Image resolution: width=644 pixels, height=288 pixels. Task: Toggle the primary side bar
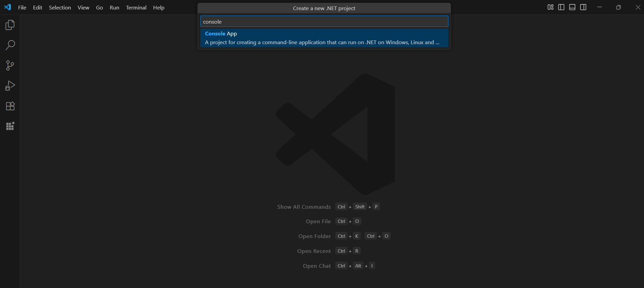[x=561, y=7]
